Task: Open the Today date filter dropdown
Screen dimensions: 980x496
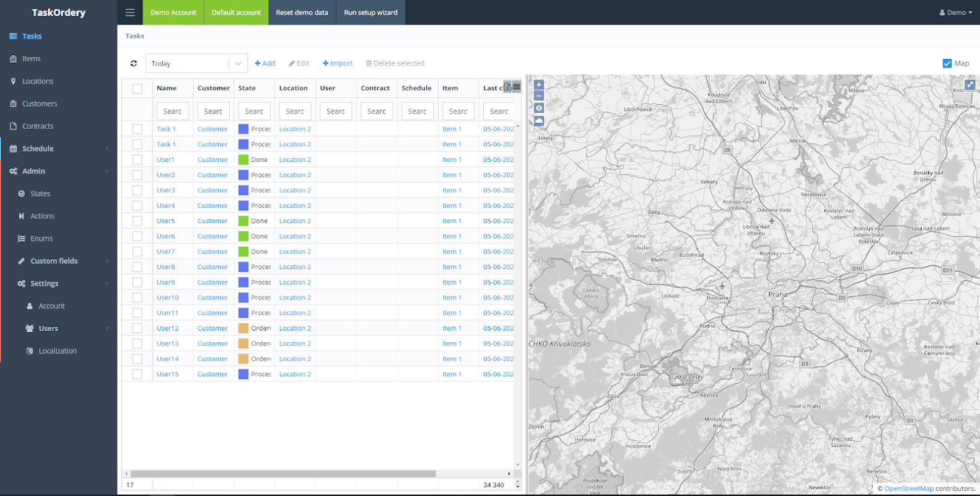Action: tap(238, 63)
